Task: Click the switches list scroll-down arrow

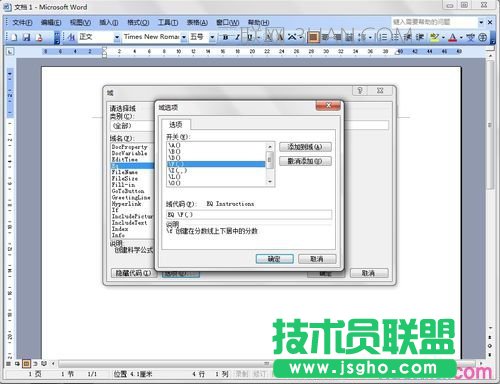Action: click(x=270, y=182)
